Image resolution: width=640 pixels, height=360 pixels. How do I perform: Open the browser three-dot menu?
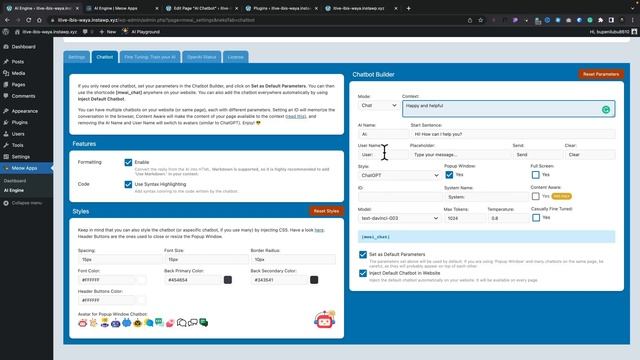point(632,20)
